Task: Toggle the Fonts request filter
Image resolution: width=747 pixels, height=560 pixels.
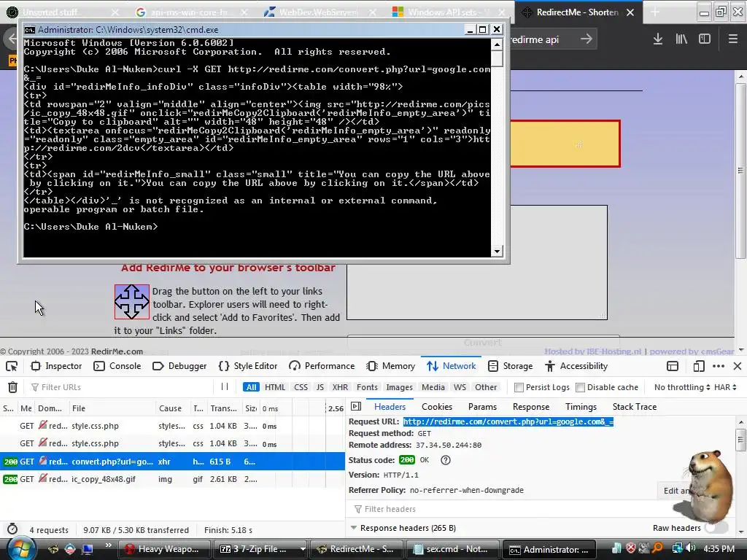Action: coord(367,387)
